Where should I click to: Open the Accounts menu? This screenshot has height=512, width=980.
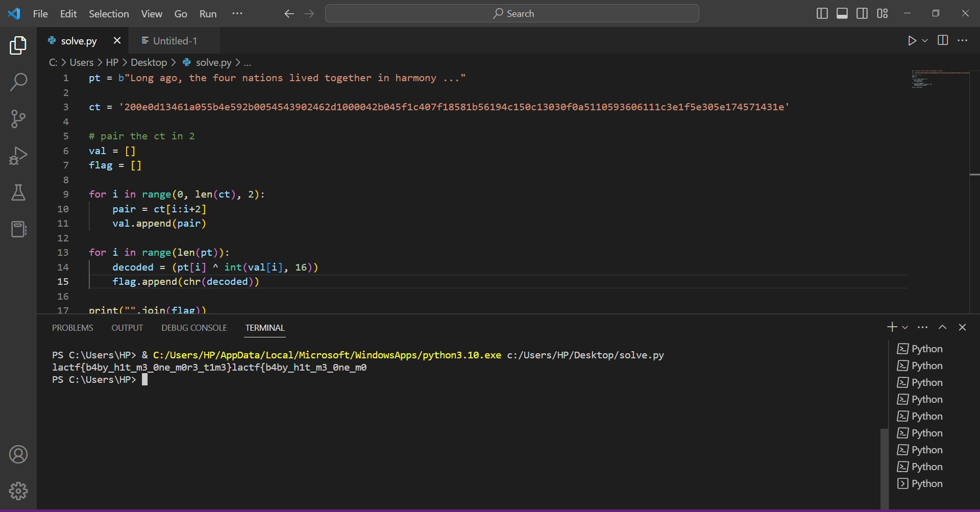(x=18, y=454)
